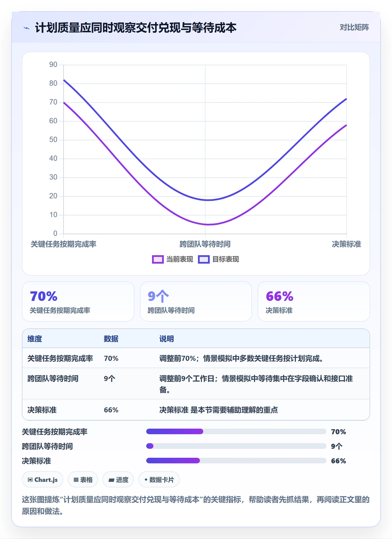
Task: Click the 决策标准 progress bar
Action: (236, 461)
